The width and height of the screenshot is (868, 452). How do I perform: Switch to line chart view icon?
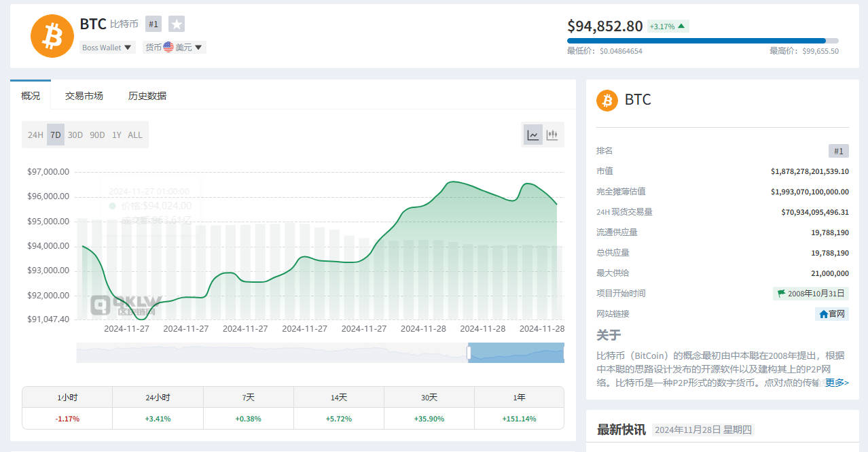point(533,135)
